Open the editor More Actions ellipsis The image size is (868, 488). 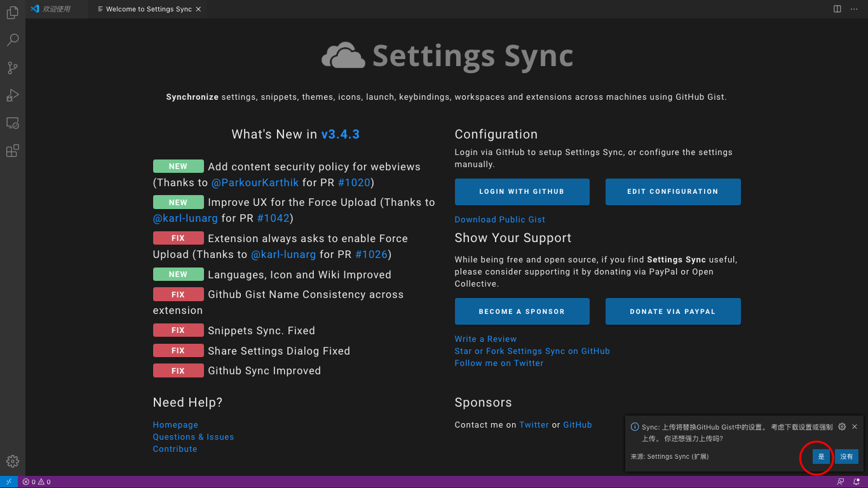[853, 9]
